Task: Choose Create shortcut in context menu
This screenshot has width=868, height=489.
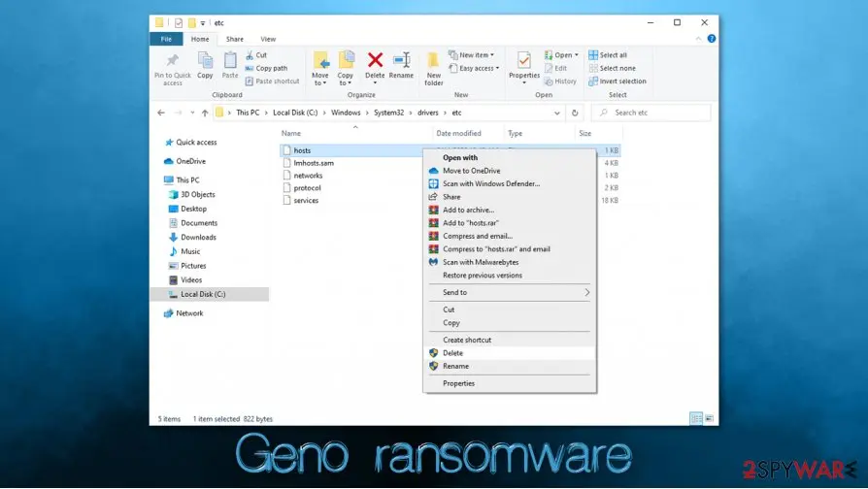Action: coord(510,341)
